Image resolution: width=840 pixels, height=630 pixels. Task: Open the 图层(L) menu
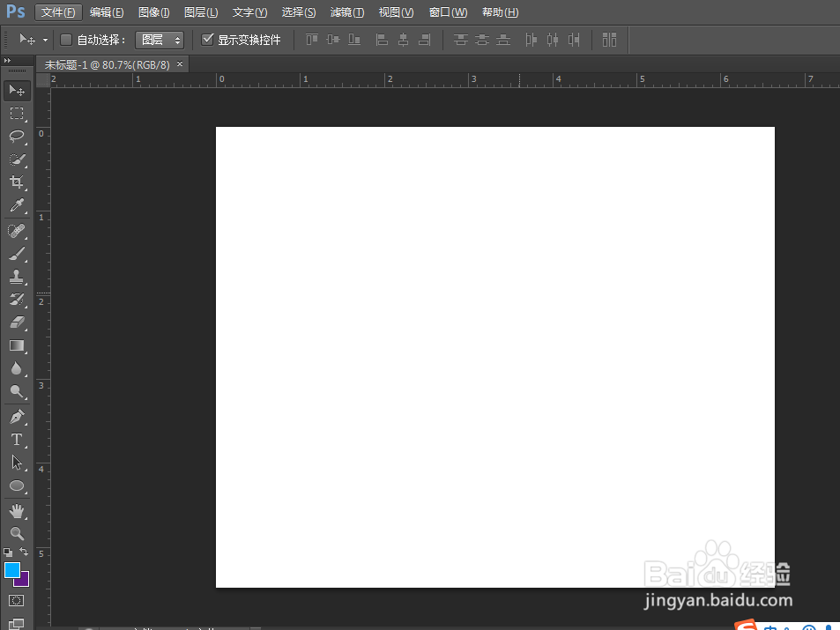click(x=201, y=12)
